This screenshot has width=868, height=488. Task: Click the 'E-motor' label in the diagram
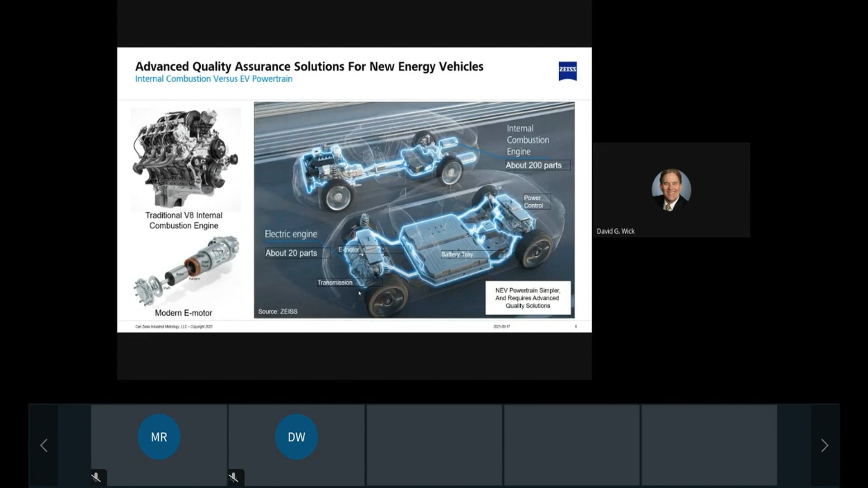tap(349, 249)
